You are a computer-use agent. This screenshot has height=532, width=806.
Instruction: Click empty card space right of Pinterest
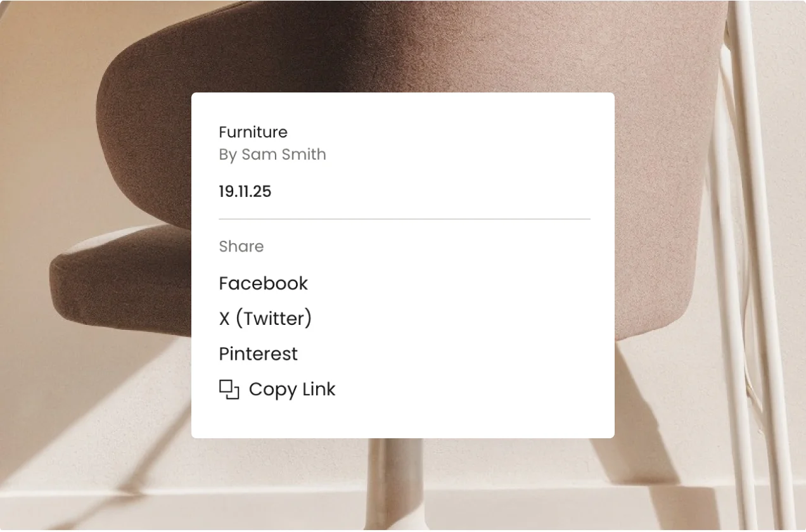click(456, 354)
